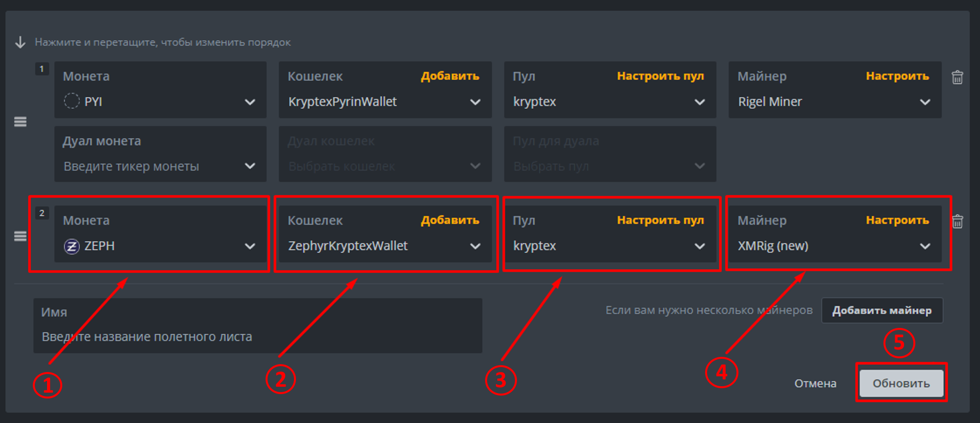Delete the ZEPH miner row with trash icon
This screenshot has height=423, width=980.
click(957, 222)
